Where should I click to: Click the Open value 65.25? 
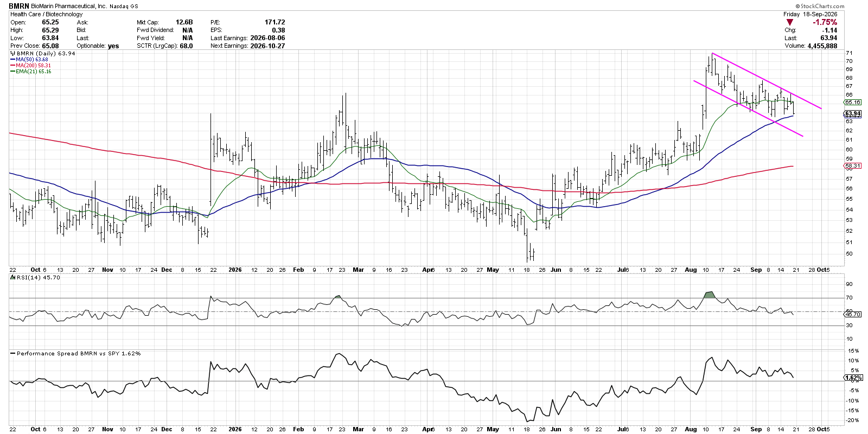point(50,22)
